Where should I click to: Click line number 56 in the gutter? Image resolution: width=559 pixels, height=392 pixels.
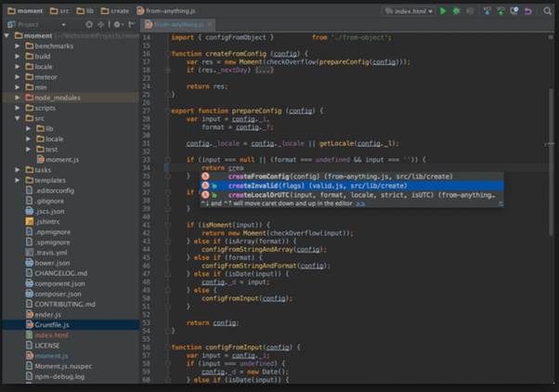[x=147, y=347]
